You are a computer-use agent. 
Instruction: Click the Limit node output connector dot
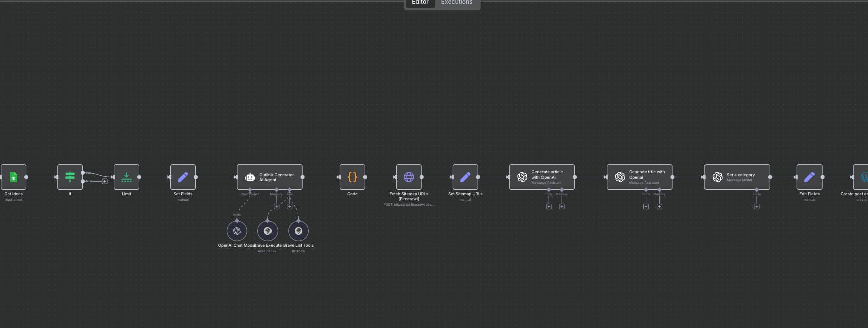click(x=139, y=177)
